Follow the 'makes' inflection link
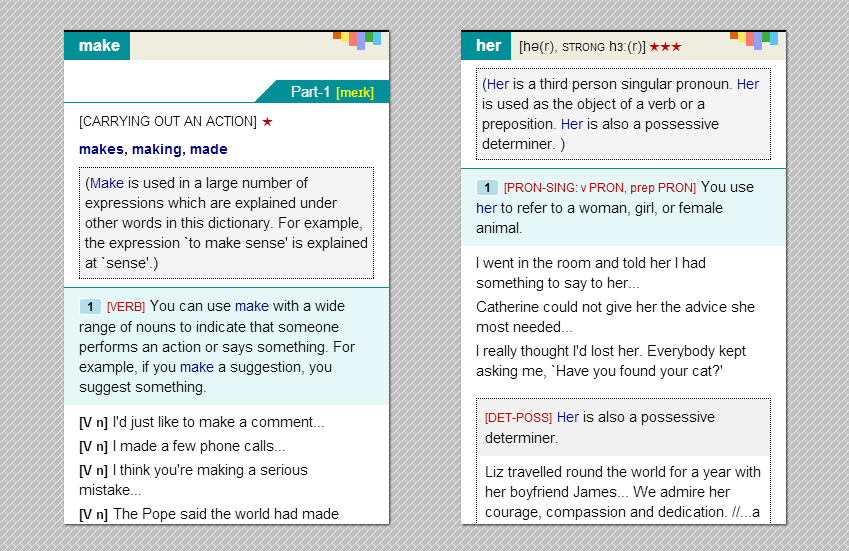Viewport: 849px width, 551px height. [101, 149]
